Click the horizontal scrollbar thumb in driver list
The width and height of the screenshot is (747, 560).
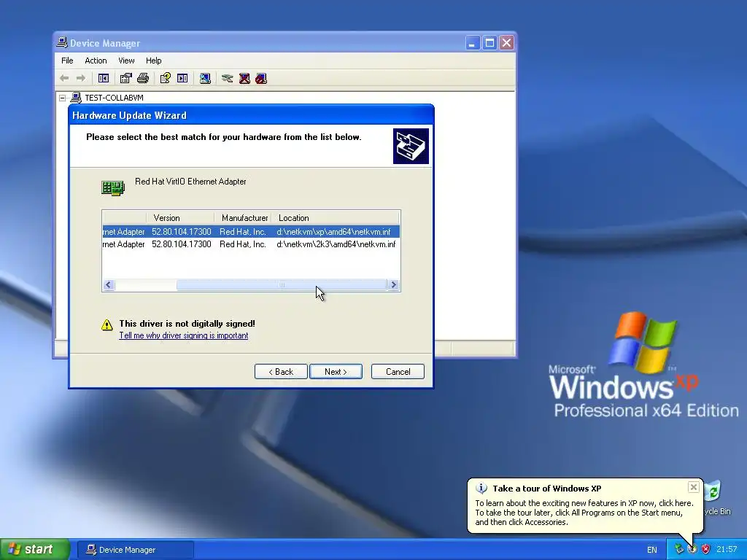[282, 285]
